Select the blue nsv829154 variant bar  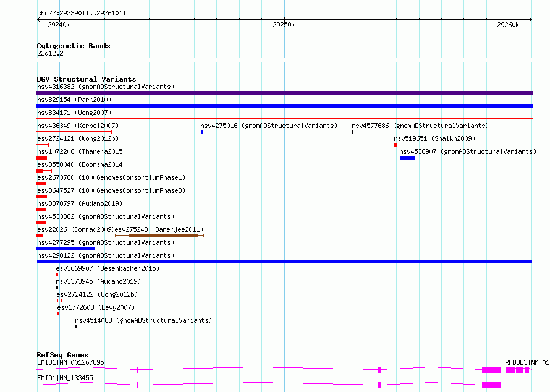284,106
